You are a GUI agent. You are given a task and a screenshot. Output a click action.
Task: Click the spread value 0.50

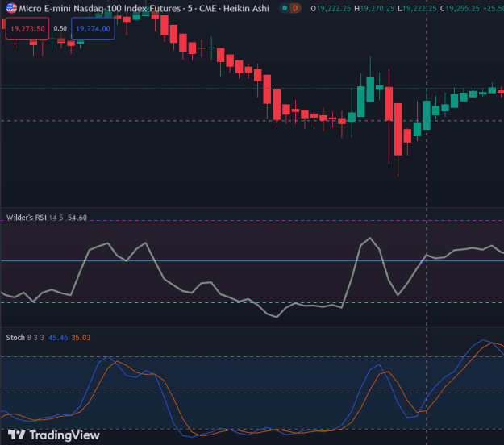click(60, 28)
